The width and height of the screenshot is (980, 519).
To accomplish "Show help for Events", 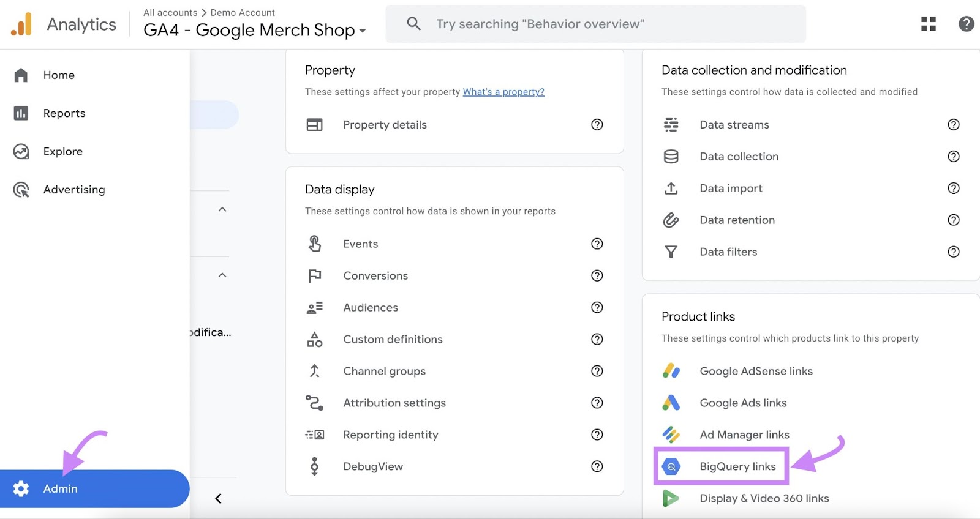I will click(x=597, y=244).
